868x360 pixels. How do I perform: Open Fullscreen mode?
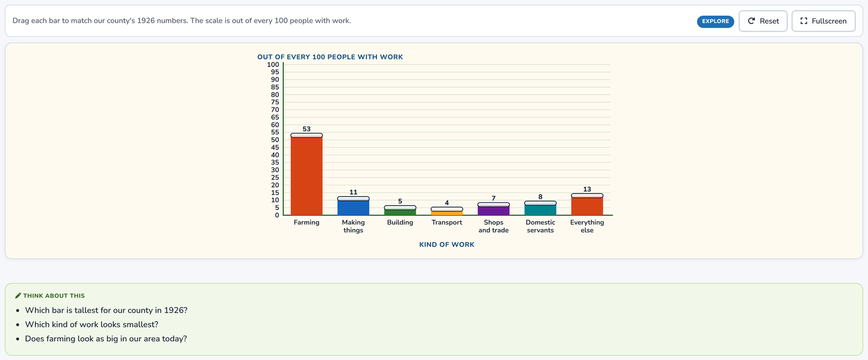tap(823, 21)
